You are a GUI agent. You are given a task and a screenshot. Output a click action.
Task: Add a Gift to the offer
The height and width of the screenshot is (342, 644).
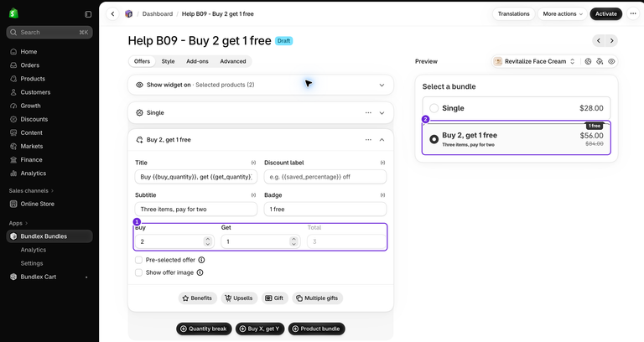[274, 298]
